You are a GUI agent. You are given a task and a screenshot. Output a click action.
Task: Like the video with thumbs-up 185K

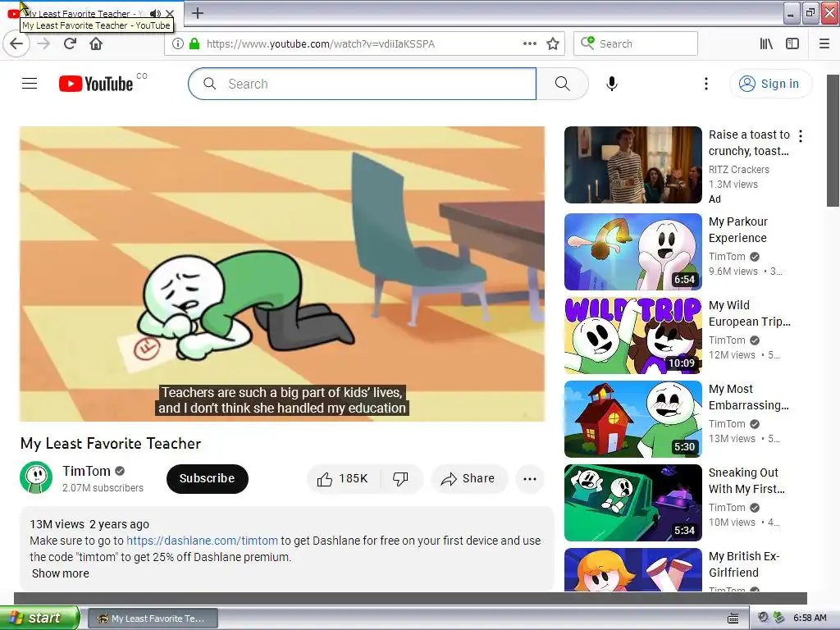pos(344,478)
